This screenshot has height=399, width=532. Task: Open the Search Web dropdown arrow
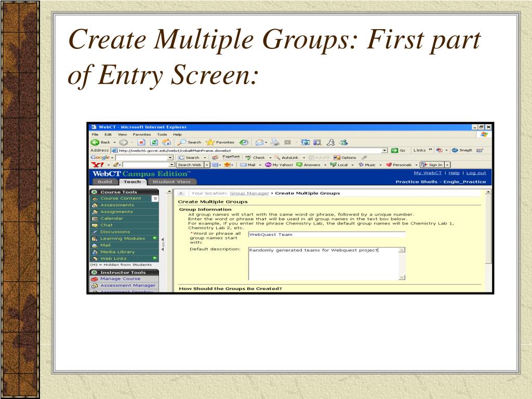(x=207, y=165)
